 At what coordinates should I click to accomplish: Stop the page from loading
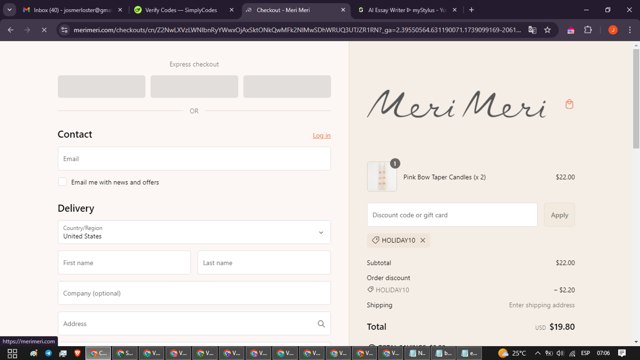pos(44,30)
